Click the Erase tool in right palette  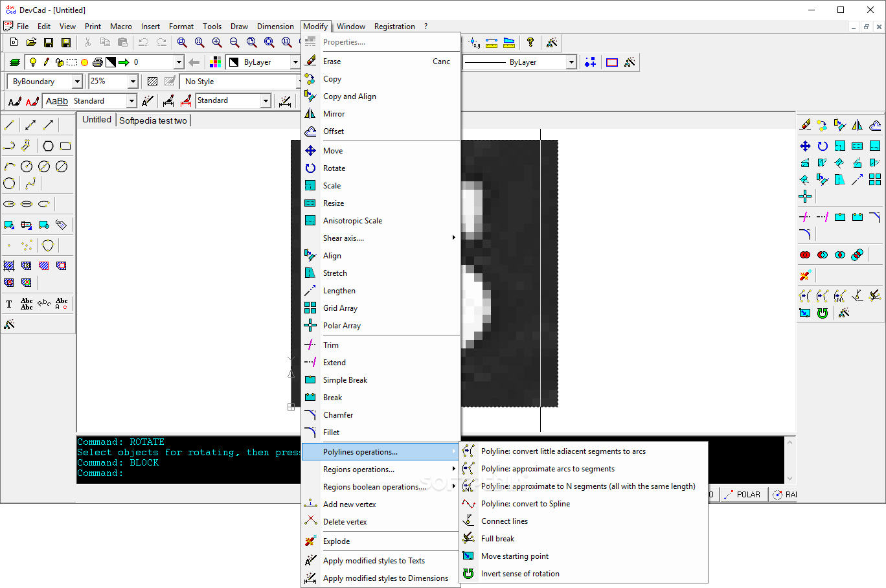[x=805, y=125]
